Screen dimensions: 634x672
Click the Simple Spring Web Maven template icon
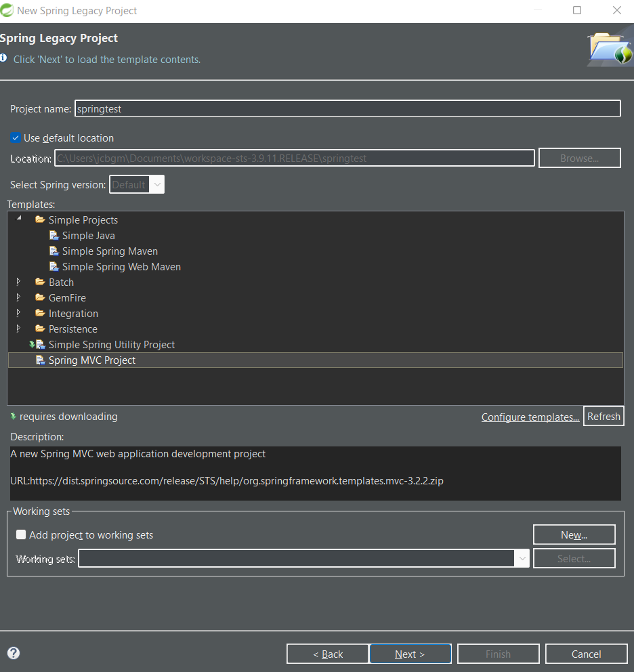[x=54, y=267]
